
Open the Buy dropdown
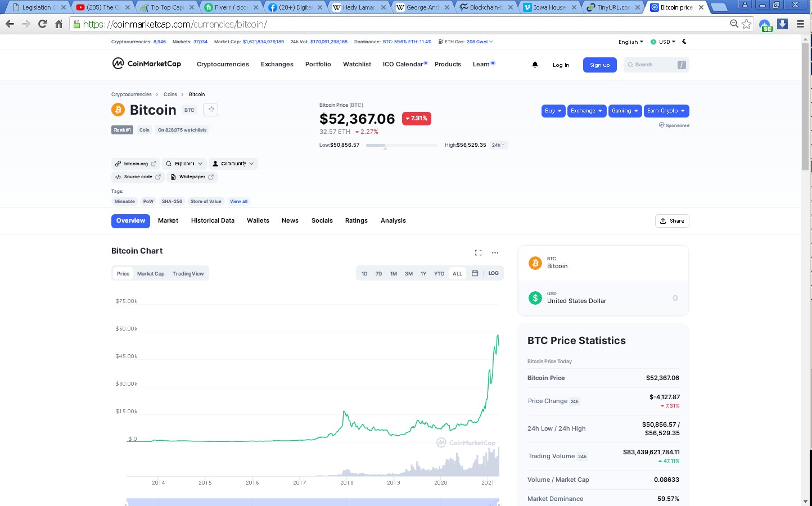pos(553,111)
